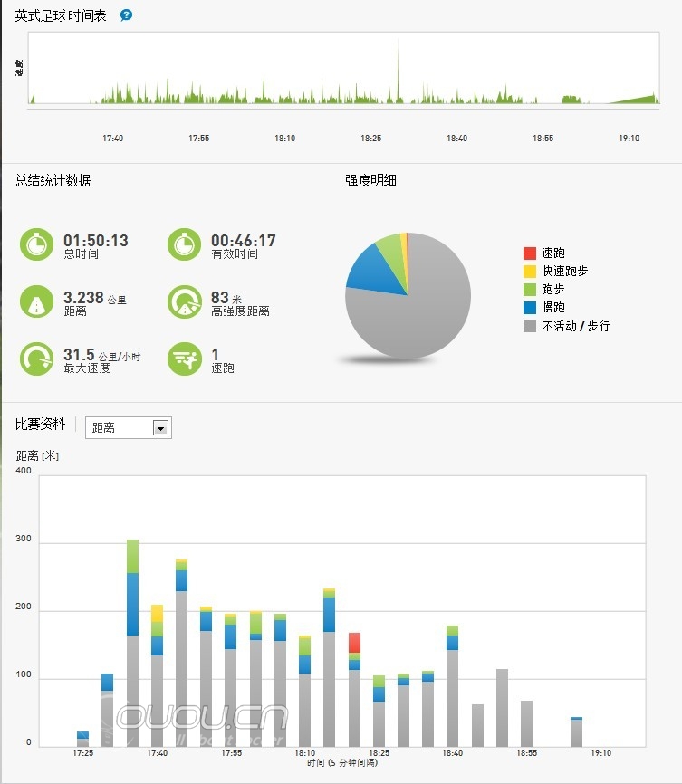Click the yellow 快速跑步 legend swatch
The image size is (682, 784).
(x=530, y=272)
